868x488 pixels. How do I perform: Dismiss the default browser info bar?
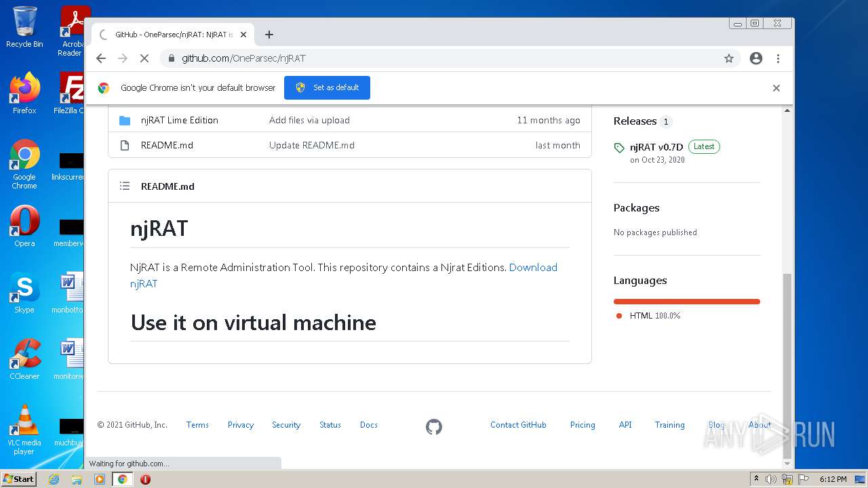(x=776, y=88)
